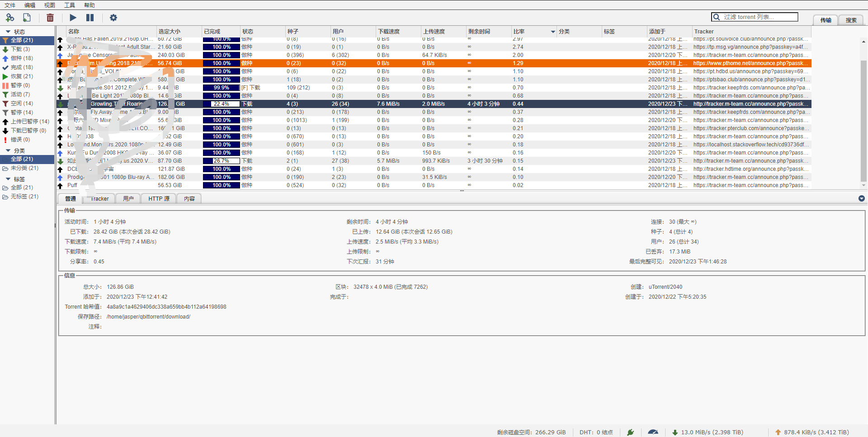The image size is (868, 437).
Task: Collapse the torrent details panel arrow
Action: click(x=861, y=198)
